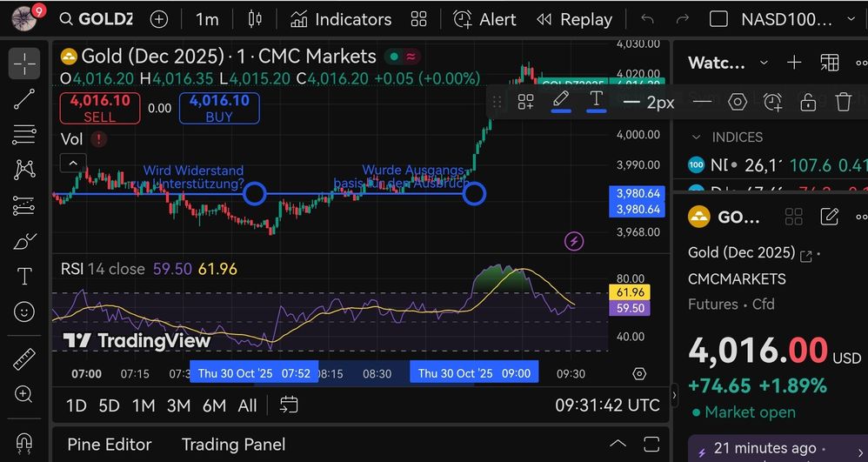Select the trend line drawing tool
This screenshot has width=868, height=462.
(23, 98)
